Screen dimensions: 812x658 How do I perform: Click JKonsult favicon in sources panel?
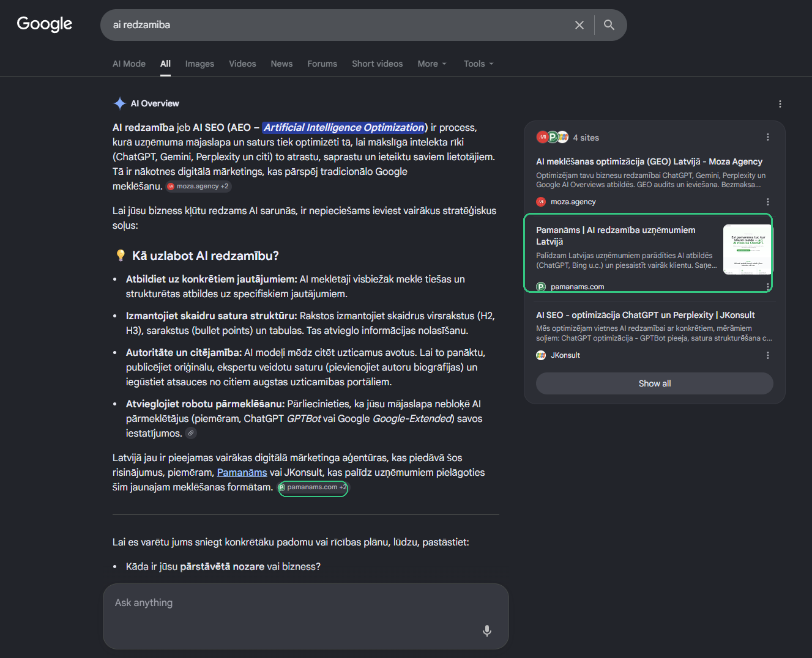click(x=541, y=355)
